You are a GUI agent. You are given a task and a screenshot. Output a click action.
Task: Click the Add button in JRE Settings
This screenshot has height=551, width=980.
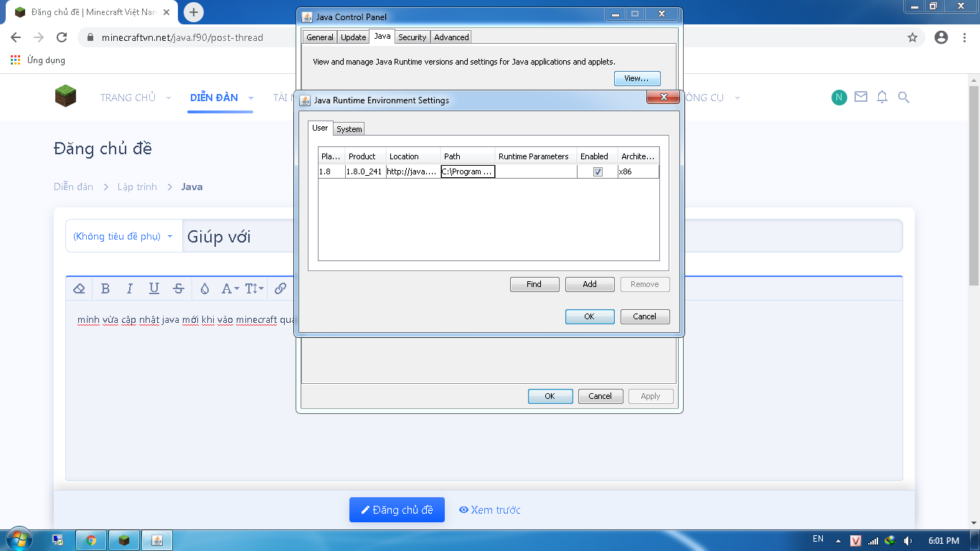coord(590,284)
